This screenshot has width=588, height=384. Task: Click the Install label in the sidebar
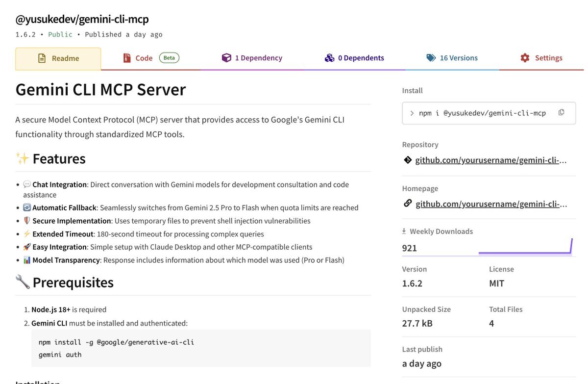click(x=413, y=91)
